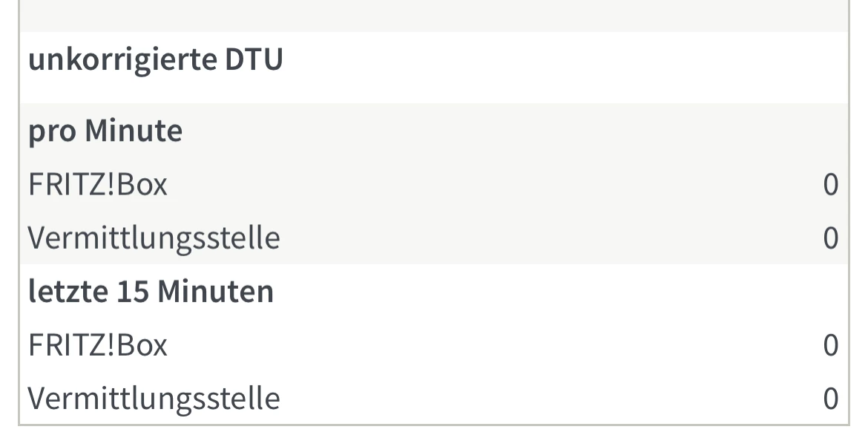The image size is (868, 438).
Task: Click Vermittlungsstelle label under letzte 15 Minuten
Action: coord(154,399)
